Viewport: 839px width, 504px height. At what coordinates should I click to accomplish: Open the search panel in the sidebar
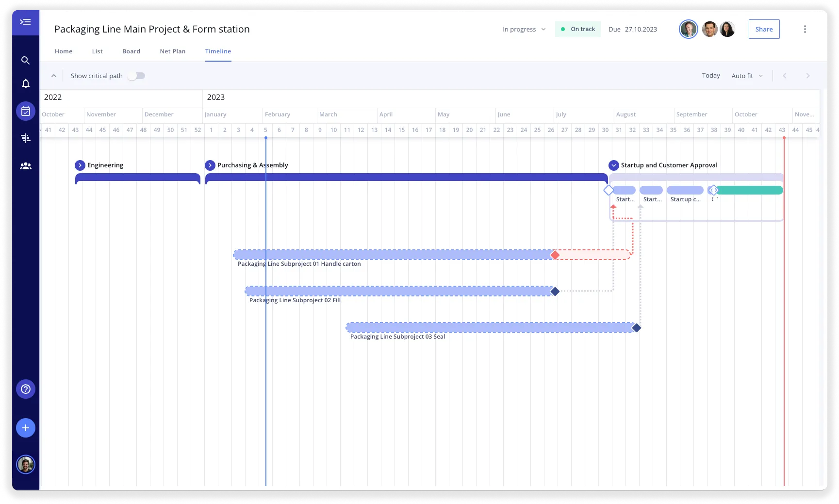click(x=25, y=60)
